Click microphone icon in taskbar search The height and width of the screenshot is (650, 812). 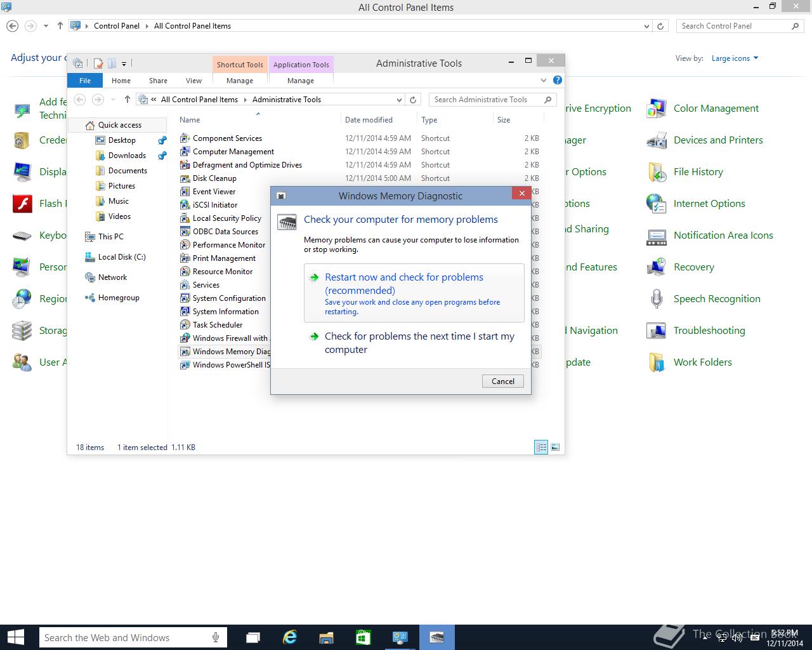[x=216, y=637]
